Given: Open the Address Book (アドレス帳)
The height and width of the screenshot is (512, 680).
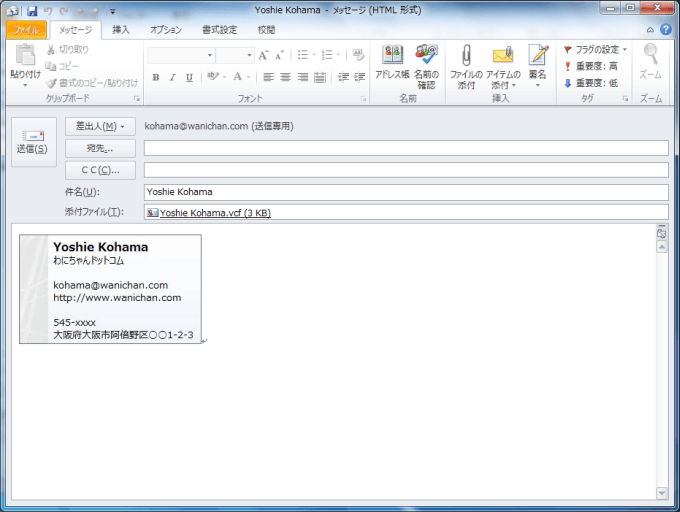Looking at the screenshot, I should 392,62.
